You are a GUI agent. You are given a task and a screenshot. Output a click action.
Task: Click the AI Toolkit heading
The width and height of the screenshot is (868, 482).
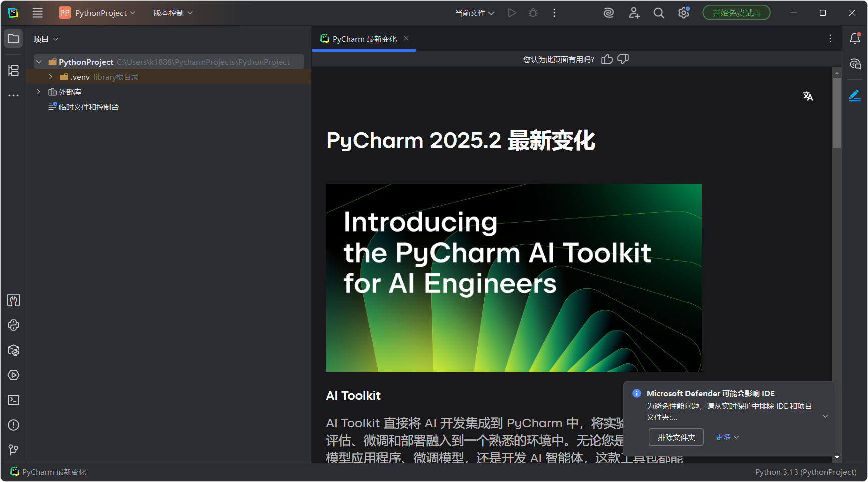coord(353,396)
